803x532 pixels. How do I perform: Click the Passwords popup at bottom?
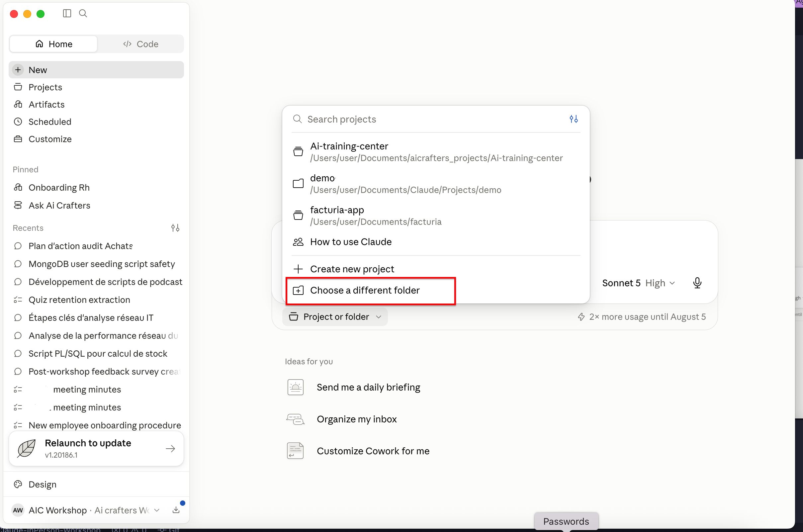tap(566, 521)
